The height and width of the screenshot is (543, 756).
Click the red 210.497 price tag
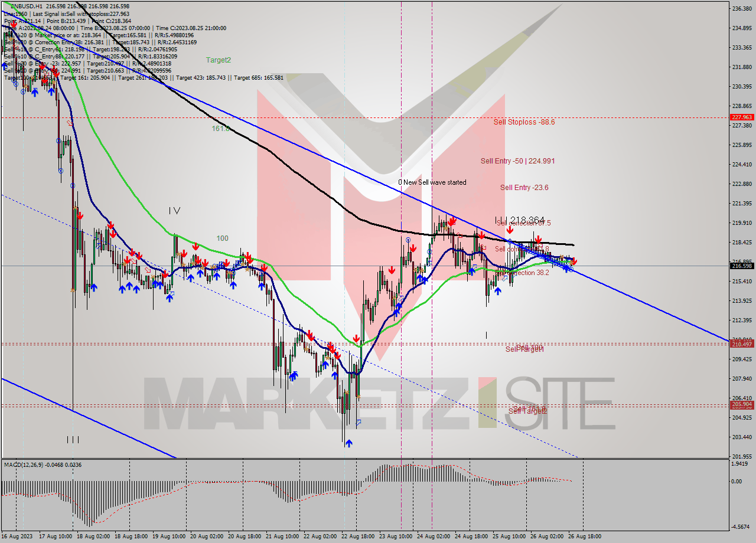click(741, 344)
